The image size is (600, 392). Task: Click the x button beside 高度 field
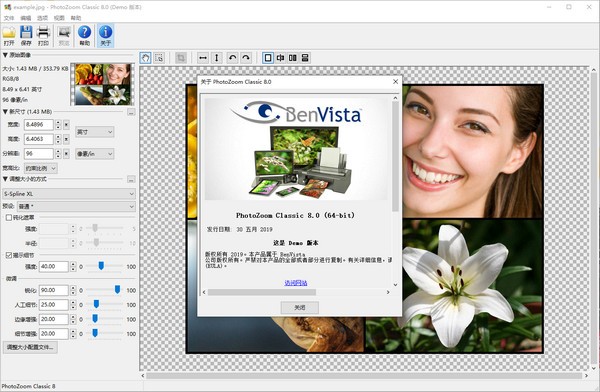66,139
